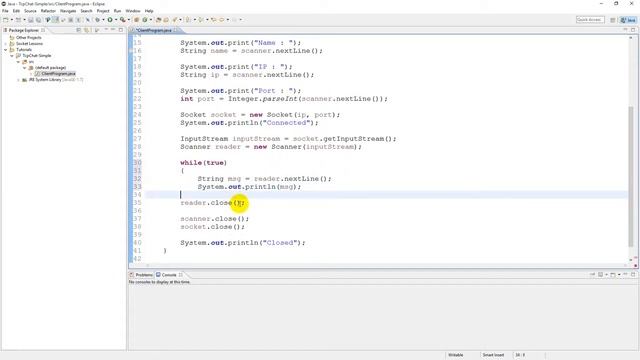Click the Smart Insert status field
The width and height of the screenshot is (640, 360).
pyautogui.click(x=493, y=355)
